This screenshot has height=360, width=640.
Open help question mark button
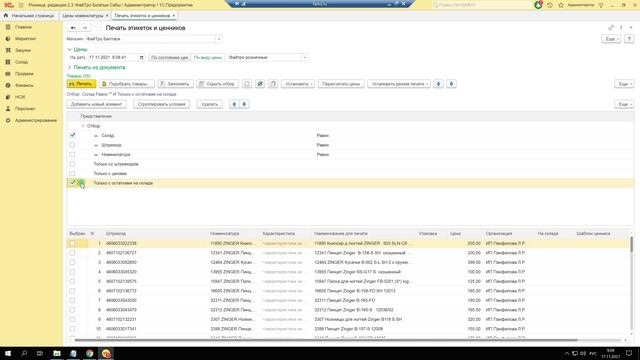(629, 39)
